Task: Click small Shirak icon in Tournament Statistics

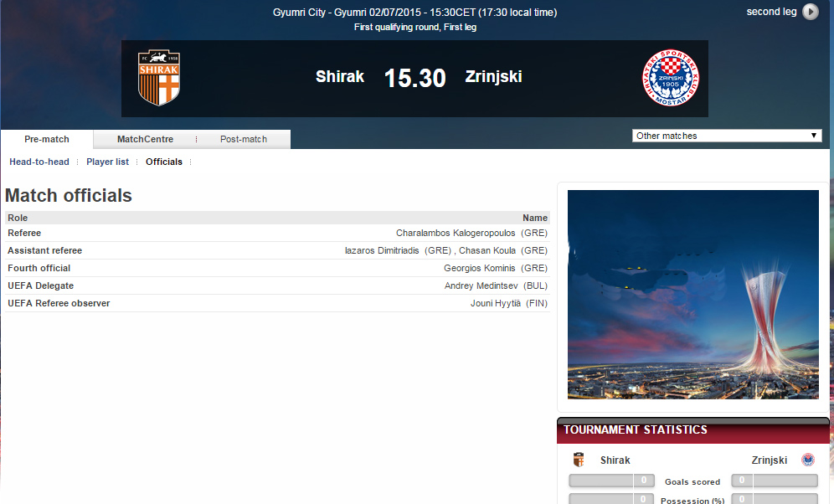Action: pos(579,460)
